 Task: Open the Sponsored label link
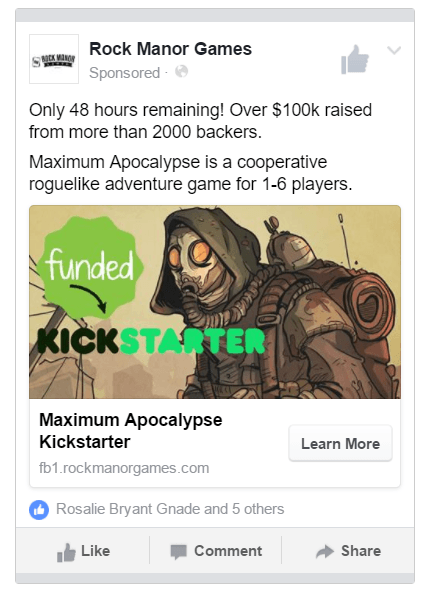click(124, 73)
